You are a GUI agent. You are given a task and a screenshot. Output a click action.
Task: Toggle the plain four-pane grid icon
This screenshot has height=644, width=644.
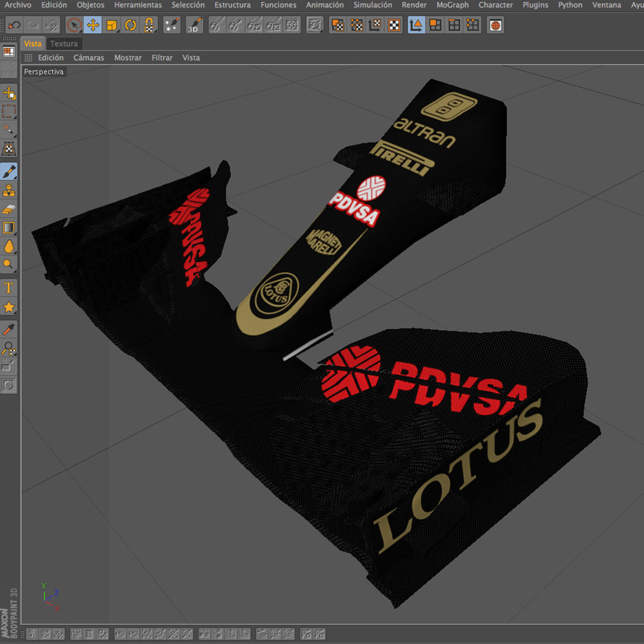click(454, 25)
